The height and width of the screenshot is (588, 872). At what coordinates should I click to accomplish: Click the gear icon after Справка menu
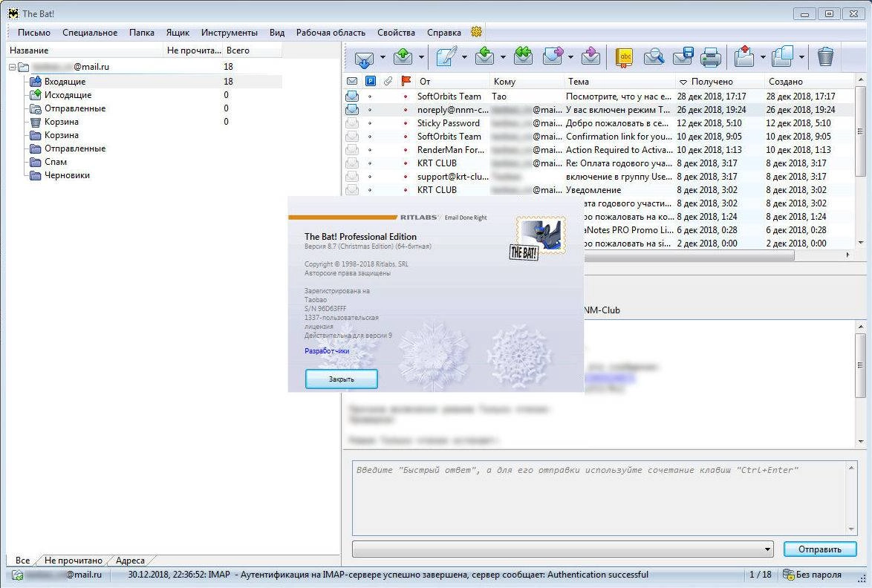(476, 32)
